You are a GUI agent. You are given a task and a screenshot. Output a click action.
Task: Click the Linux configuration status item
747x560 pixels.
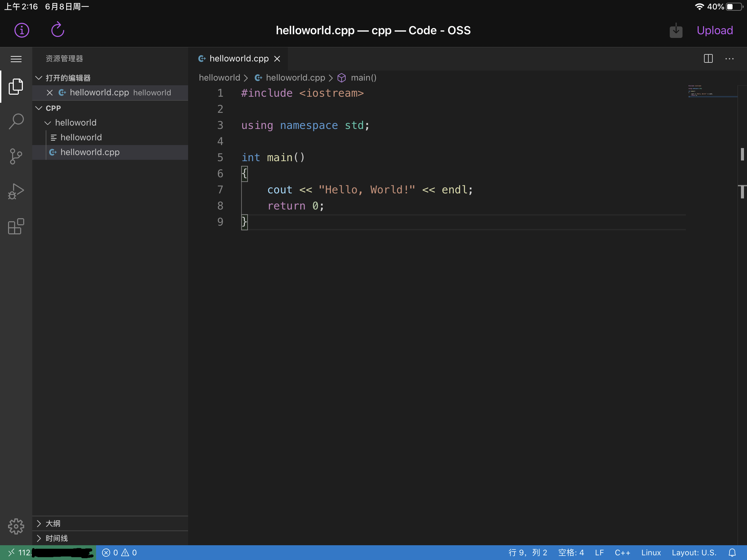pyautogui.click(x=651, y=553)
